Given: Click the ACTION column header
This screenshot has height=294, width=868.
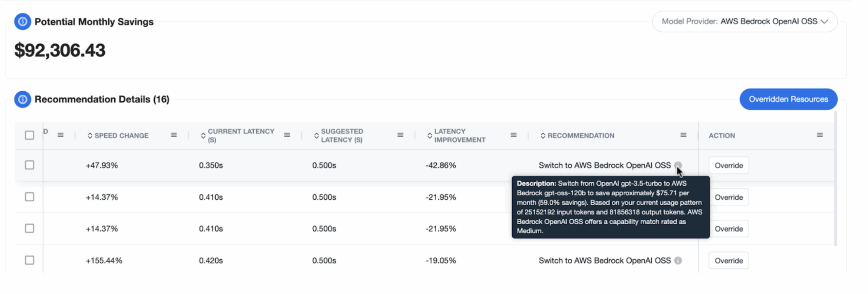Looking at the screenshot, I should tap(722, 136).
